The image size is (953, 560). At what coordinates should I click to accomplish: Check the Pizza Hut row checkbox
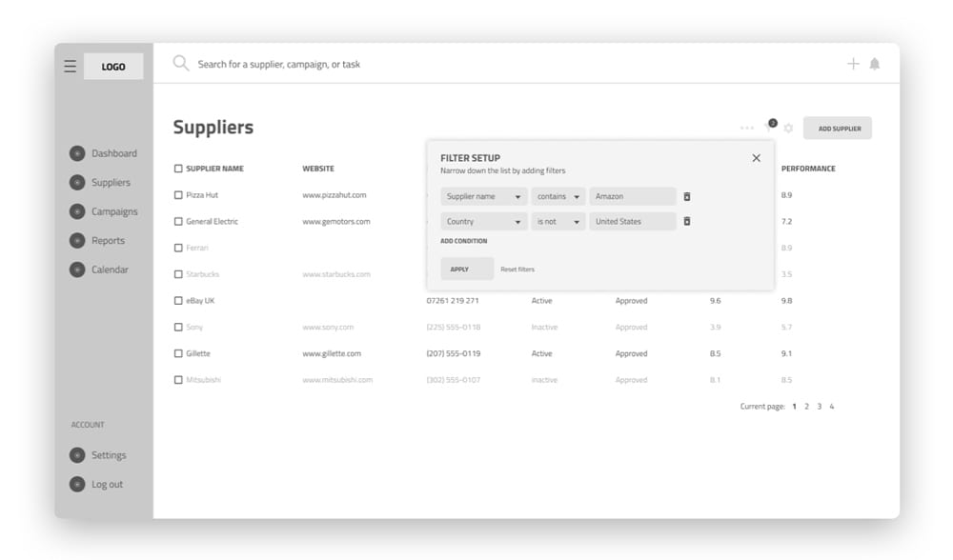pyautogui.click(x=178, y=195)
